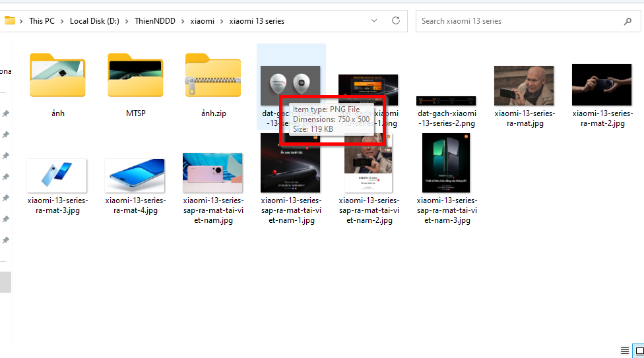This screenshot has width=644, height=358.
Task: Go to the ThienNDDD breadcrumb folder
Action: 155,21
